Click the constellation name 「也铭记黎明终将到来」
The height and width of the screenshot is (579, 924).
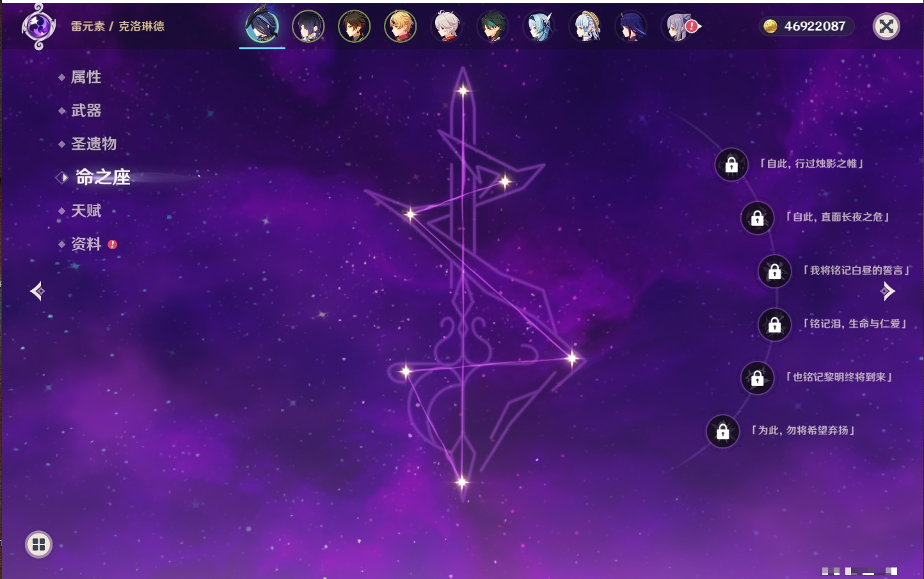point(839,377)
